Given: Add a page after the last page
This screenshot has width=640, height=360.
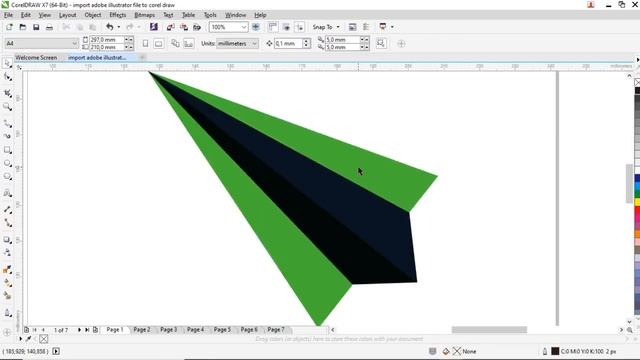Looking at the screenshot, I should (x=96, y=329).
